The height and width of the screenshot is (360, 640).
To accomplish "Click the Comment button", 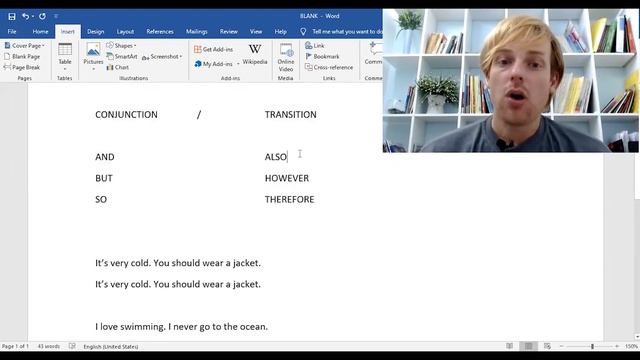I will 373,54.
